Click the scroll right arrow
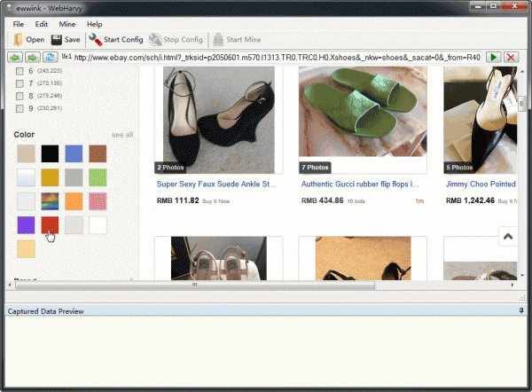532x392 pixels. pyautogui.click(x=512, y=285)
